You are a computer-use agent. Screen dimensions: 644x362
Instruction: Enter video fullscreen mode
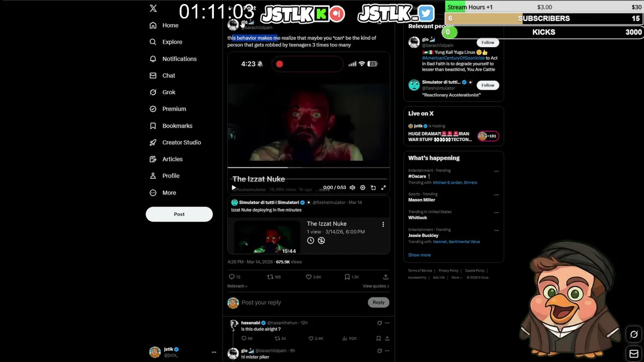click(x=383, y=188)
